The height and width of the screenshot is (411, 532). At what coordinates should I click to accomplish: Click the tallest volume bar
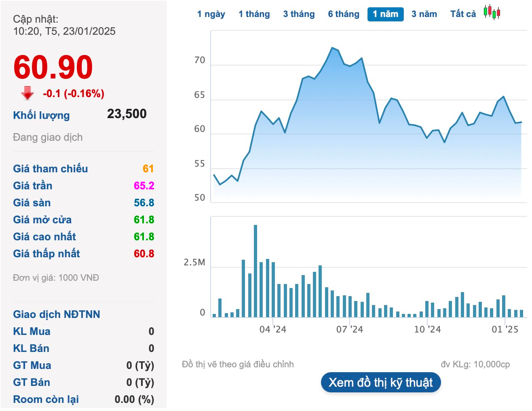click(x=255, y=271)
